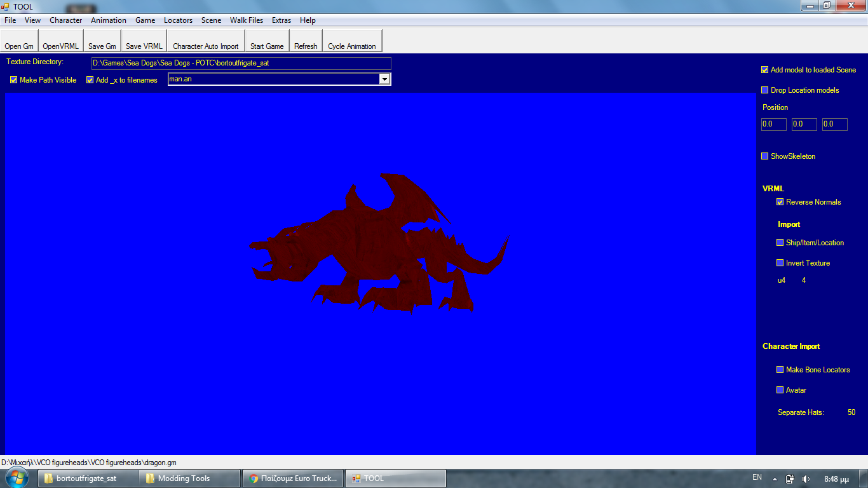Toggle Add _x to filenames checkbox
The width and height of the screenshot is (868, 488).
(90, 80)
